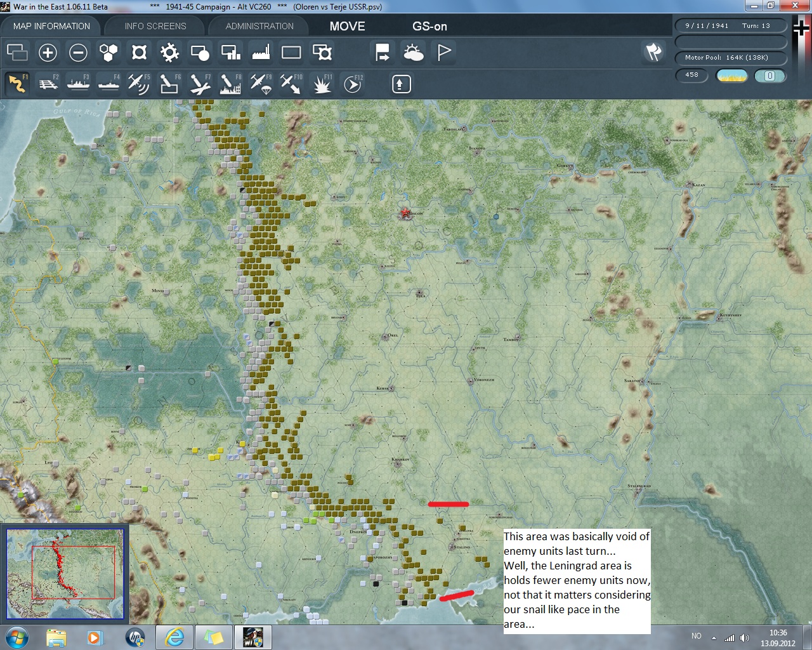The height and width of the screenshot is (650, 812).
Task: Open the Windows Start menu
Action: [x=16, y=637]
